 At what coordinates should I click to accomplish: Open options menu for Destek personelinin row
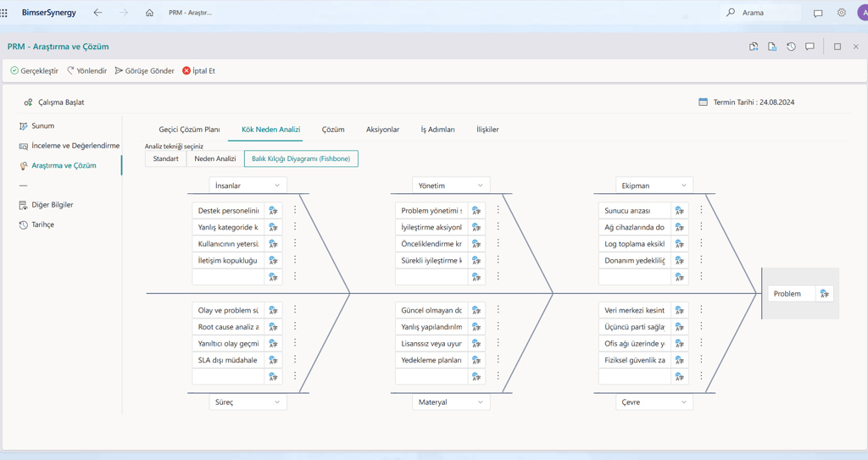(x=295, y=210)
